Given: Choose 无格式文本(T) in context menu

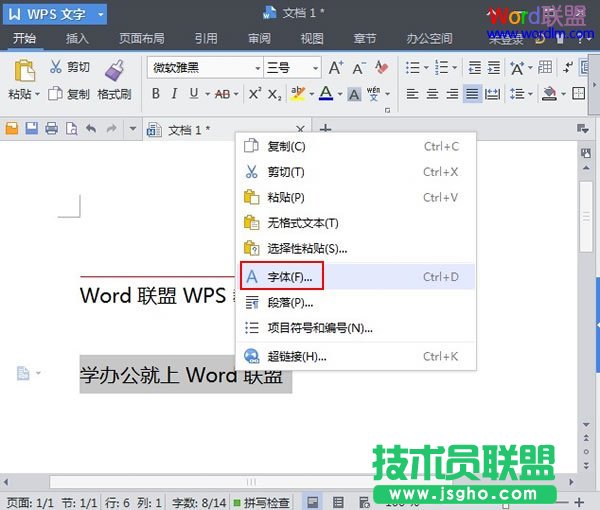Looking at the screenshot, I should [x=355, y=223].
